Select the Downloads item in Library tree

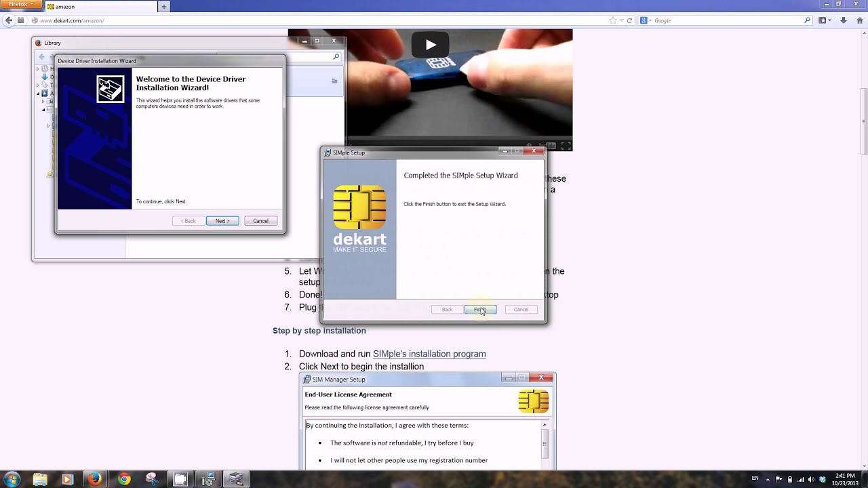pyautogui.click(x=47, y=77)
